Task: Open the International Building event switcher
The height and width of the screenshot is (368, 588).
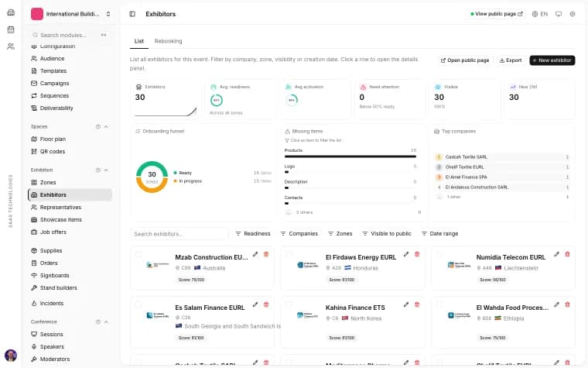Action: coord(71,14)
